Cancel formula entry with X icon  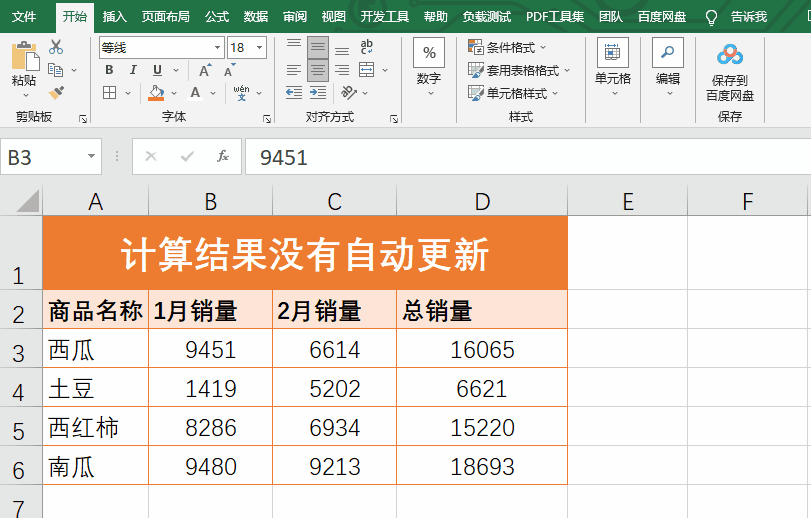(x=151, y=156)
